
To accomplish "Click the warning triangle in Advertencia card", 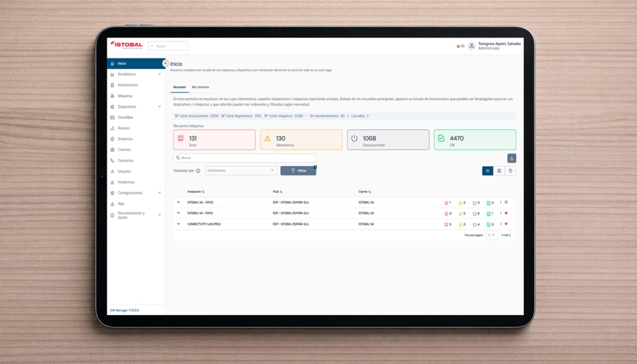I will 267,138.
